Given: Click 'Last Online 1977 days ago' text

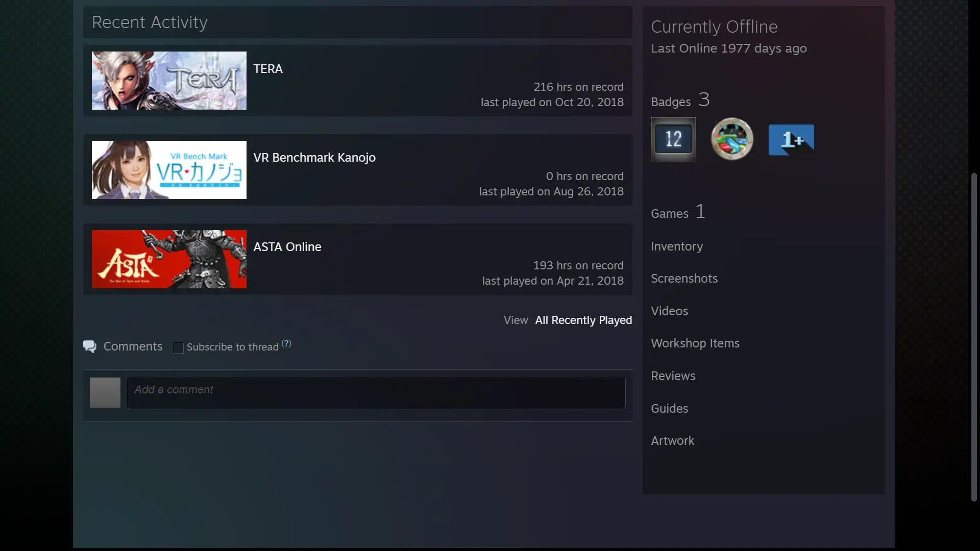Looking at the screenshot, I should (728, 48).
